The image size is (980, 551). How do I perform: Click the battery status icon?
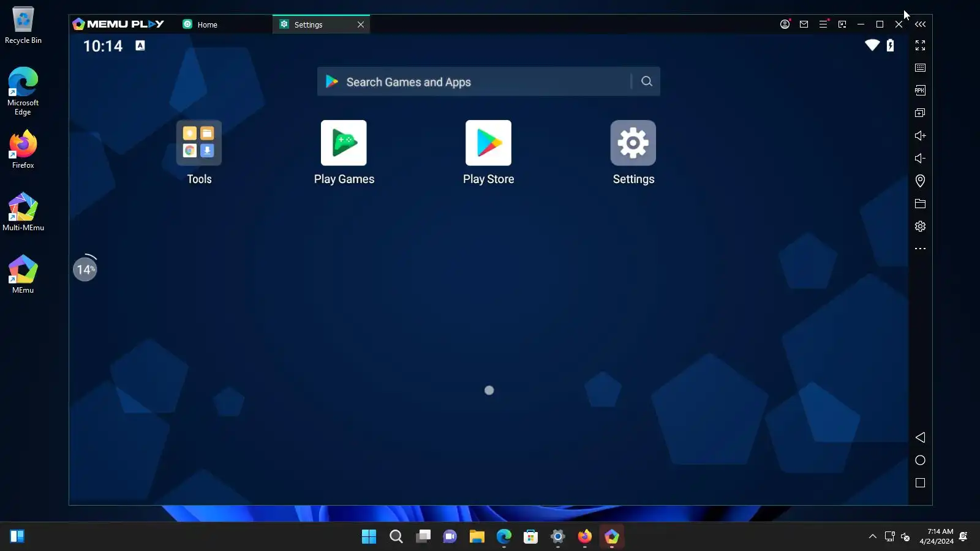pos(891,45)
